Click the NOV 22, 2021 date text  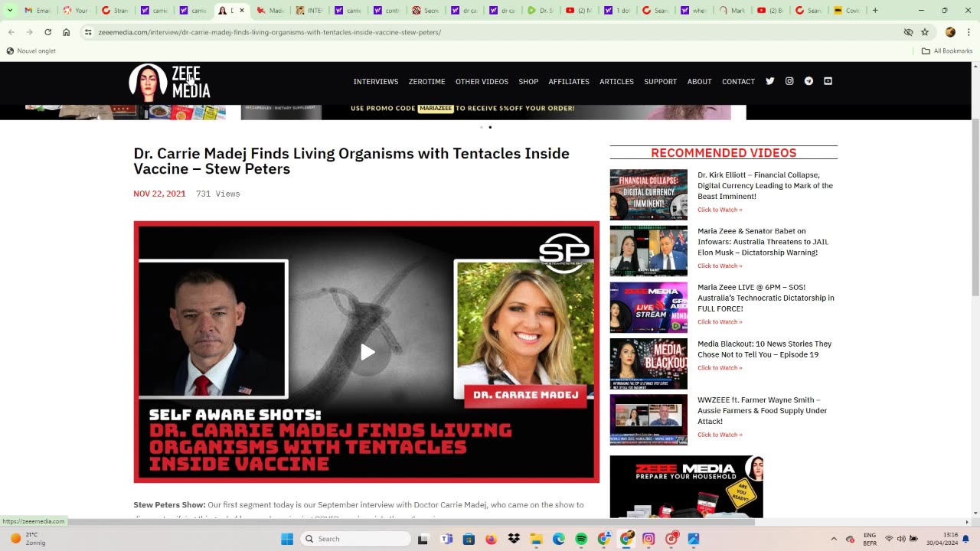point(159,194)
